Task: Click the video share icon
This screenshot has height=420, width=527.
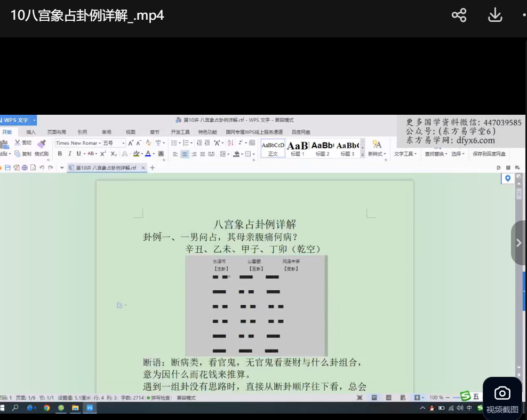Action: 459,15
